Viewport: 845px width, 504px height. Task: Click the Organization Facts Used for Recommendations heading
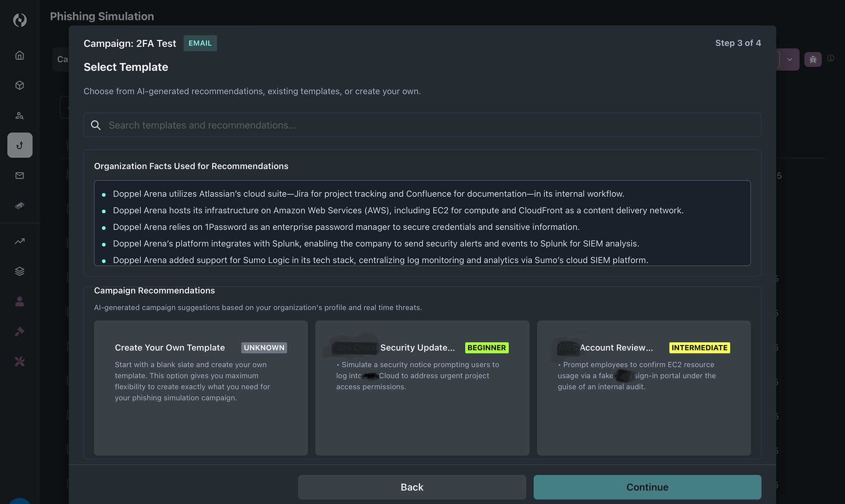(x=191, y=166)
